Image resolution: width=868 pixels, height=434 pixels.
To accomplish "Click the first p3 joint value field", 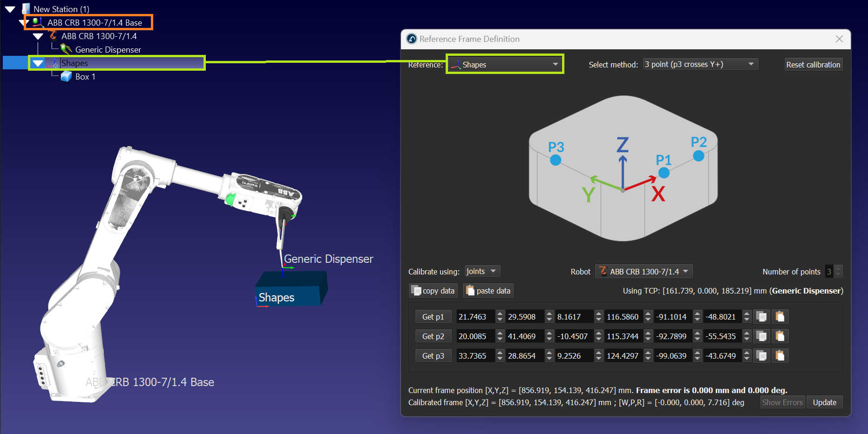I will tap(475, 356).
